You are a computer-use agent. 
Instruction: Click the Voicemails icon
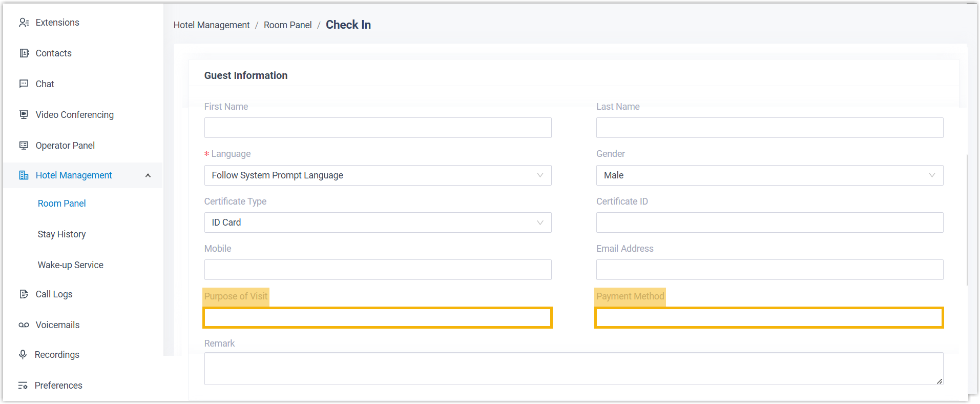(x=24, y=325)
